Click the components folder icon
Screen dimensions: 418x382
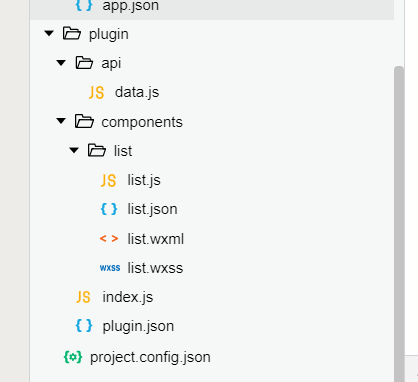84,122
